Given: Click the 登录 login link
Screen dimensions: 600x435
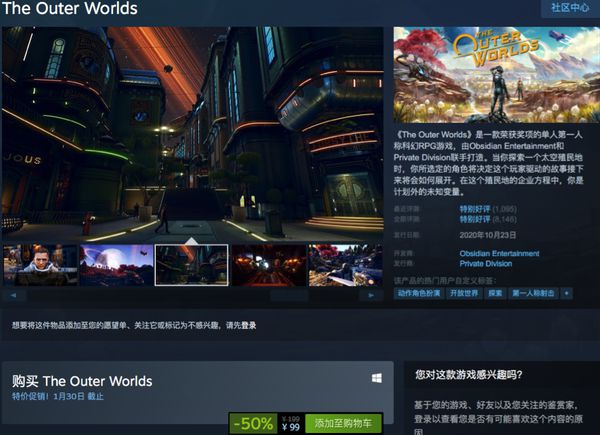Looking at the screenshot, I should (249, 326).
